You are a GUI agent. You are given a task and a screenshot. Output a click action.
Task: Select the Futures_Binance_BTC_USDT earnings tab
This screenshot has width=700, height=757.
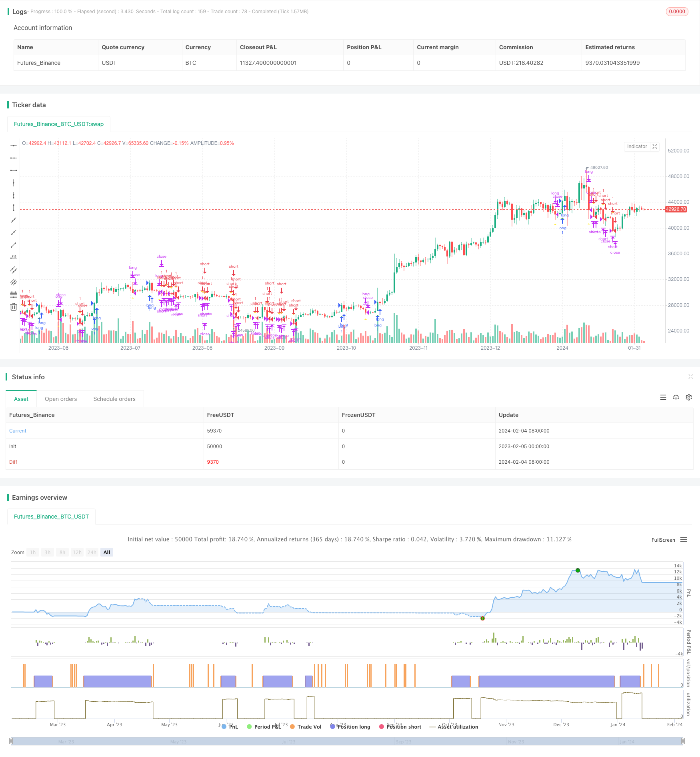coord(52,517)
